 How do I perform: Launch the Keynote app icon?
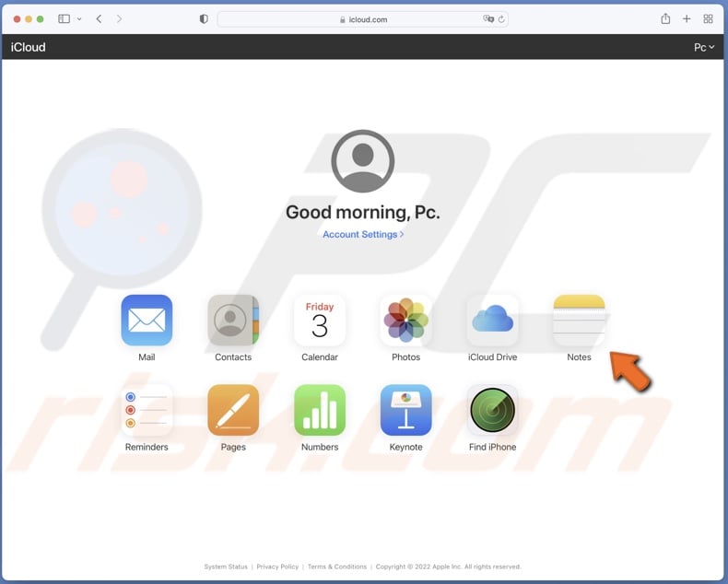click(405, 410)
